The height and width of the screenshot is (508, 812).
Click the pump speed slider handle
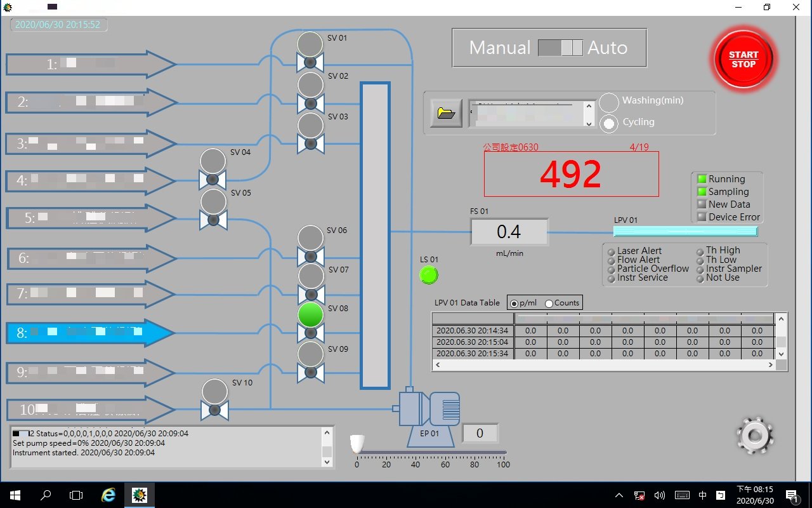coord(357,443)
